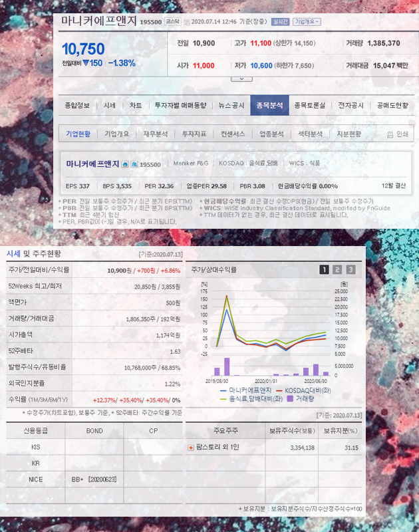Click purple 거래량 legend swatch
The image size is (419, 532).
(x=290, y=399)
